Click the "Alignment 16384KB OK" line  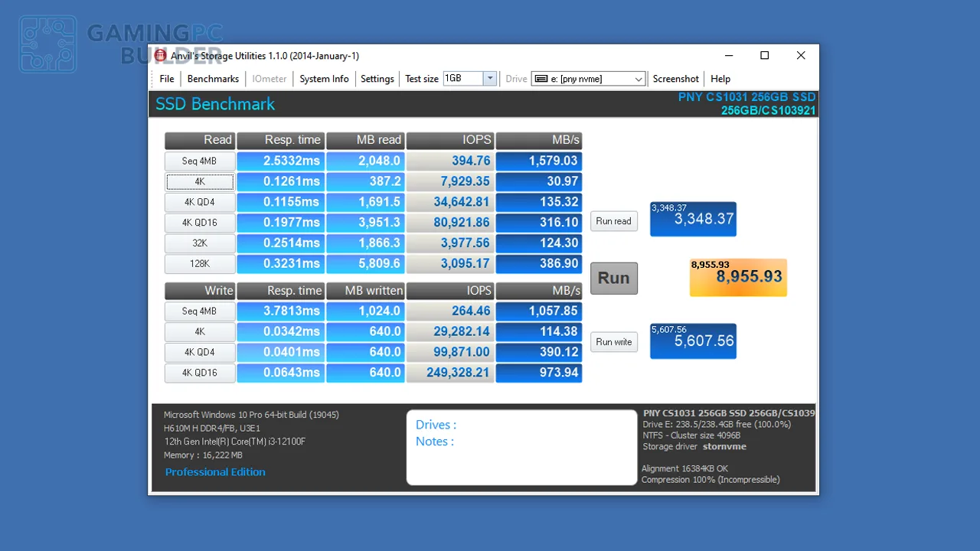[684, 468]
